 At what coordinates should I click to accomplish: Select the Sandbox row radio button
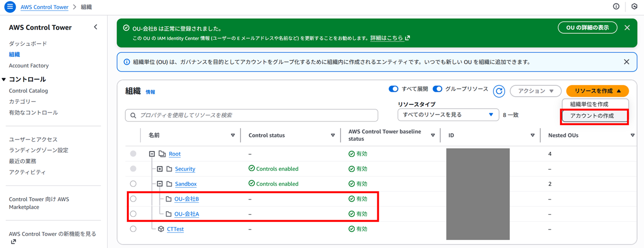coord(133,184)
